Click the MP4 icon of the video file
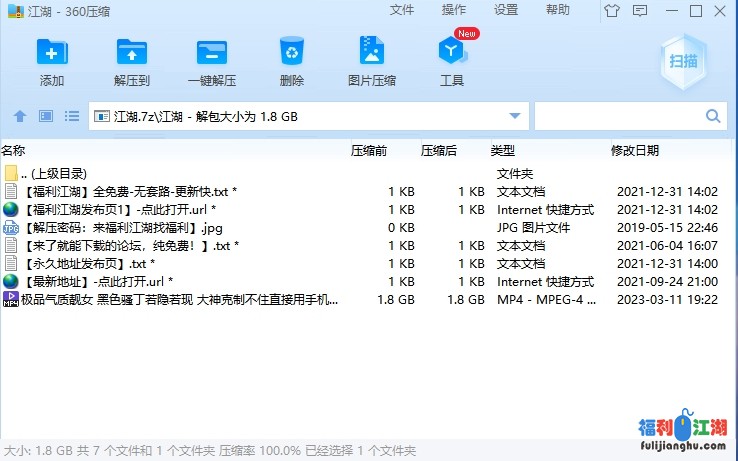The height and width of the screenshot is (461, 738). [10, 299]
